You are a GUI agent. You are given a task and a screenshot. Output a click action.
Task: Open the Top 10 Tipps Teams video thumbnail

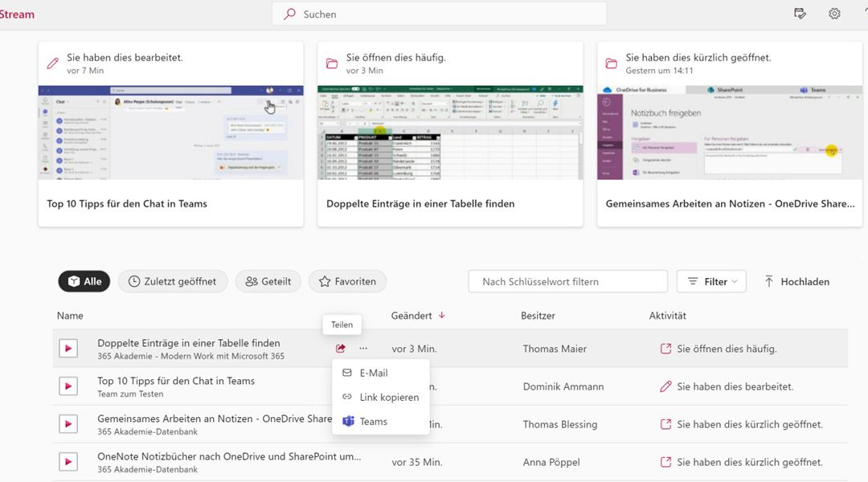(x=170, y=133)
